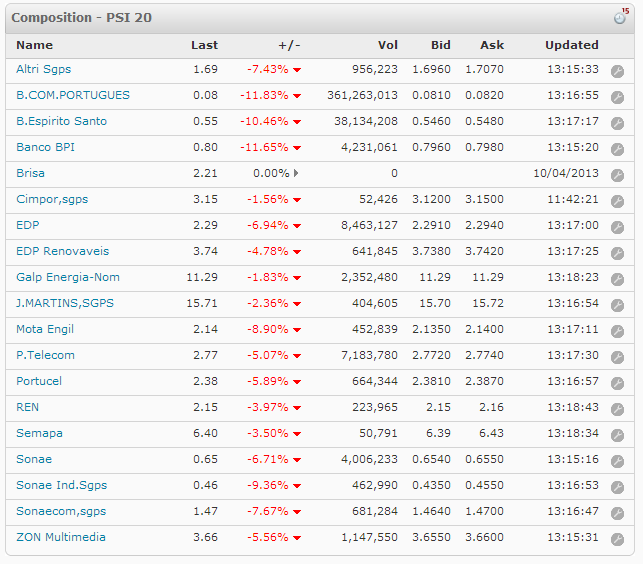643x564 pixels.
Task: Click the 15.71 last price for J.MARTINS,SGPS
Action: pyautogui.click(x=202, y=303)
